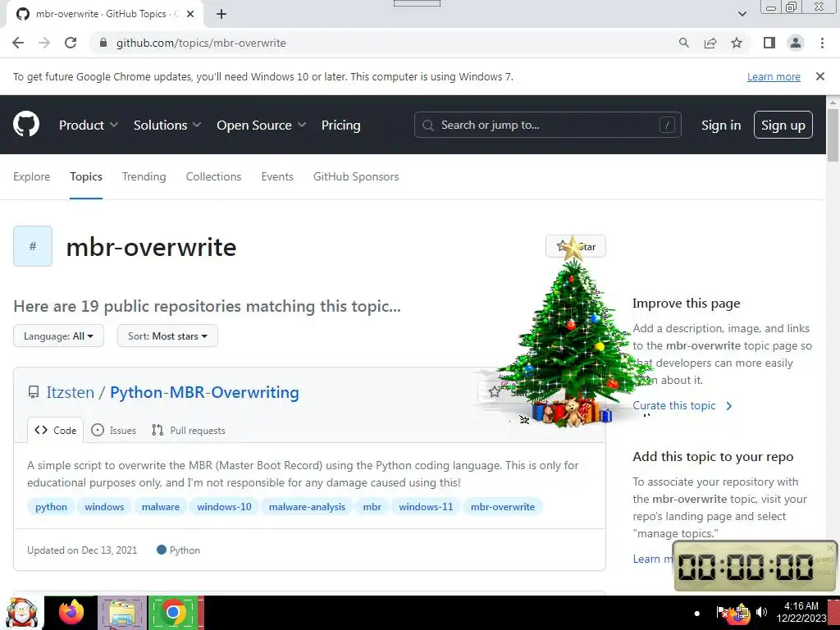Open the Events tab
Viewport: 840px width, 630px height.
coord(277,177)
